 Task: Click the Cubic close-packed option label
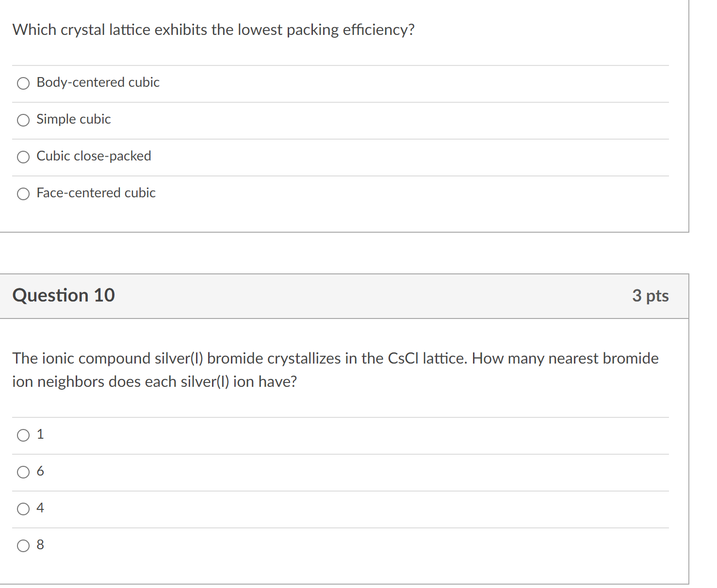[94, 156]
